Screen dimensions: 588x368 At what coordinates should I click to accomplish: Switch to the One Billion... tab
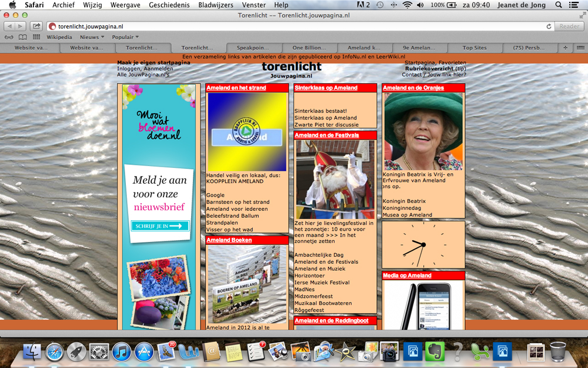coord(309,48)
